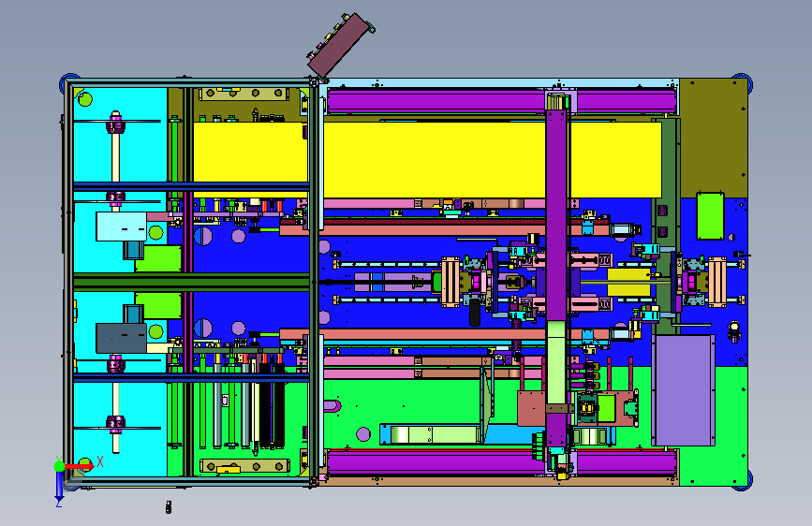
Task: Pick the blue caster wheel at the top-left corner
Action: [x=67, y=81]
